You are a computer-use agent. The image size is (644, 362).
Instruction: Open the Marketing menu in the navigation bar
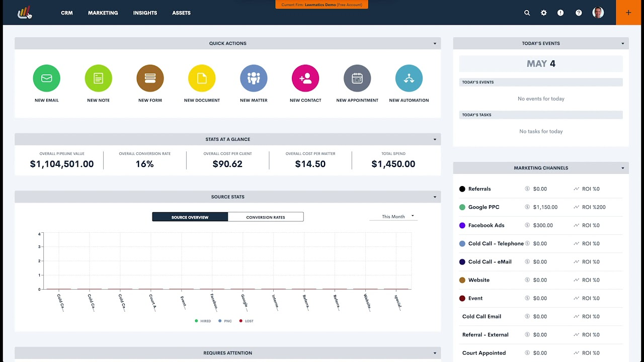(103, 13)
